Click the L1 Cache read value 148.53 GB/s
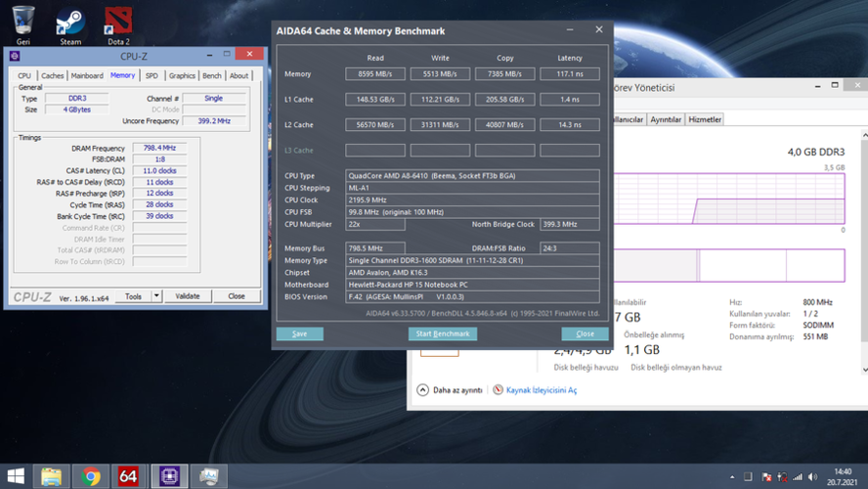Viewport: 868px width, 489px height. click(374, 99)
